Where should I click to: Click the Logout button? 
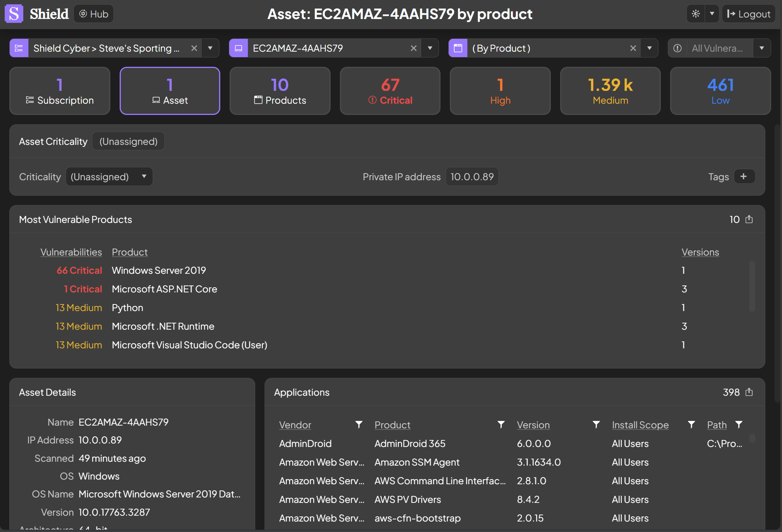[749, 14]
